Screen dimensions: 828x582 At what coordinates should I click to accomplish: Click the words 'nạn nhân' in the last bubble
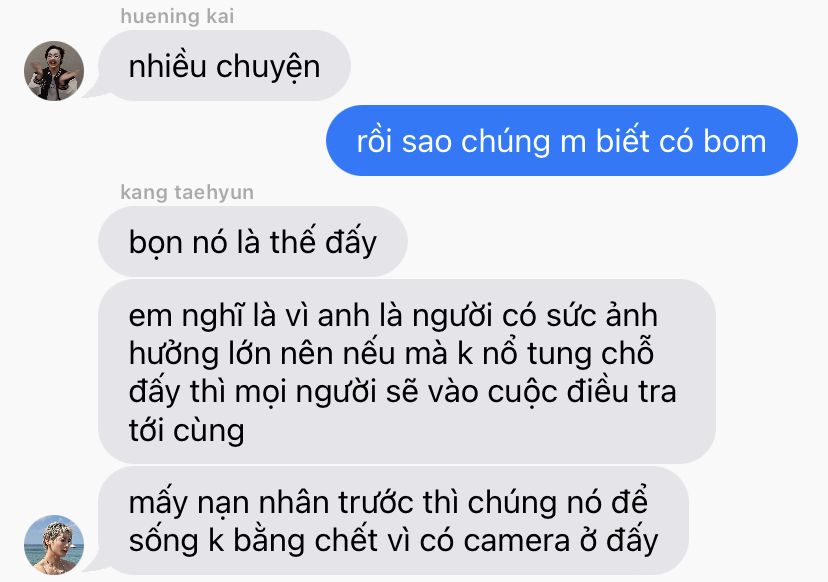pyautogui.click(x=290, y=503)
